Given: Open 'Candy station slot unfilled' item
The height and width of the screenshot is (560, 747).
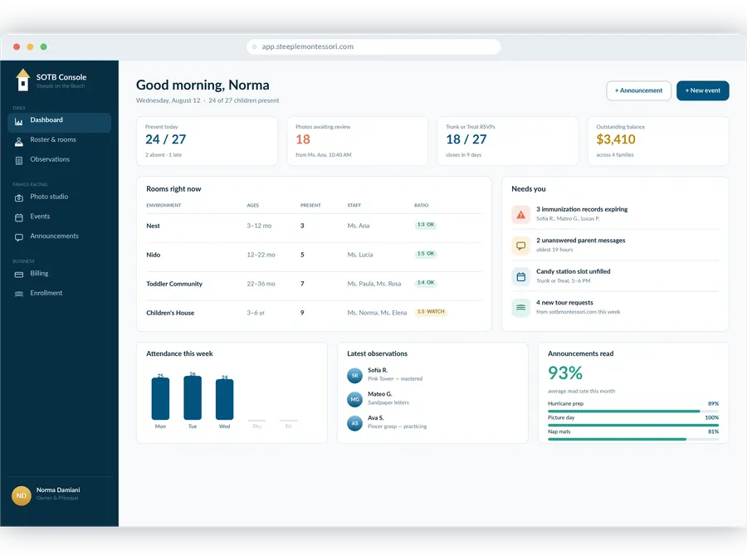Looking at the screenshot, I should point(614,276).
